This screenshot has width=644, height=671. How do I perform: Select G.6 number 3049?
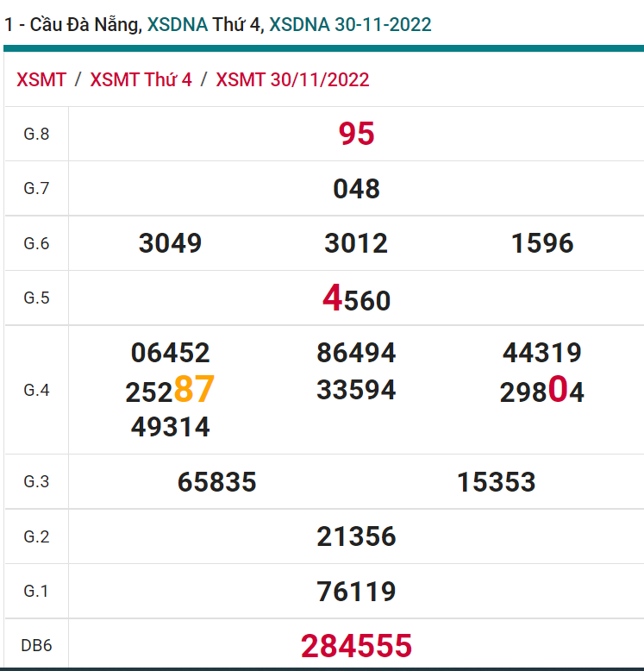click(170, 243)
